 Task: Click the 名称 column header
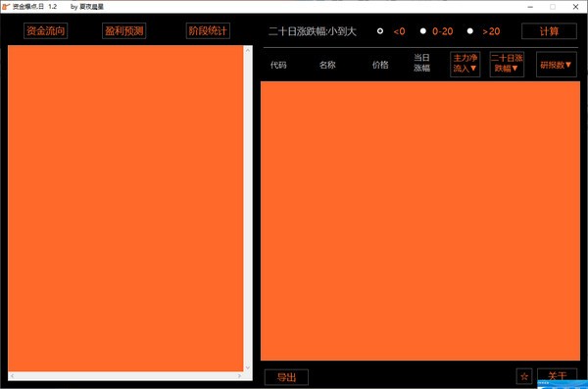pyautogui.click(x=327, y=65)
